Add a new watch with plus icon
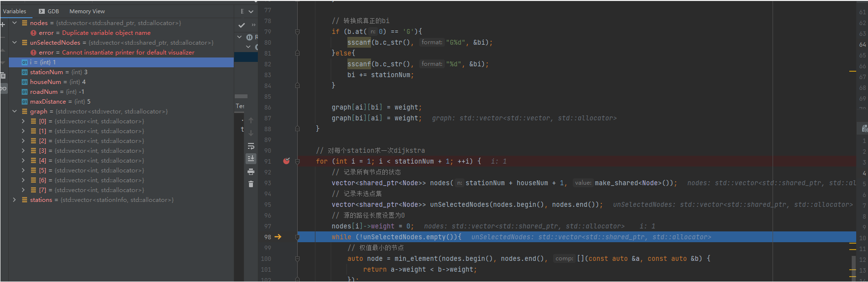Screen dimensions: 868x282 click(x=3, y=24)
